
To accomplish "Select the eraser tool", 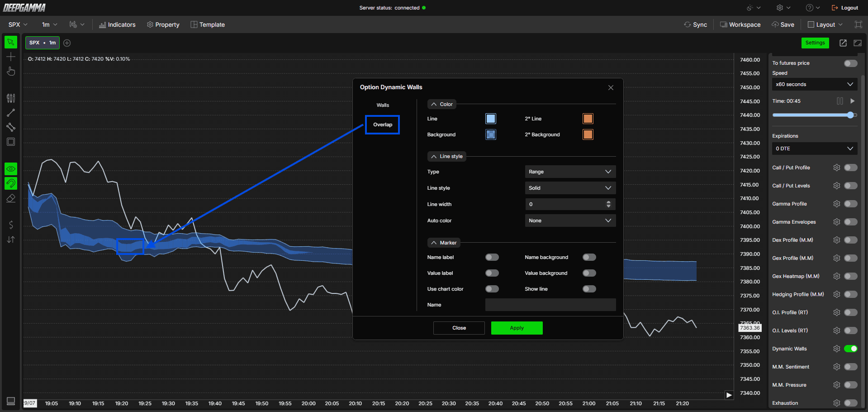I will coord(11,198).
